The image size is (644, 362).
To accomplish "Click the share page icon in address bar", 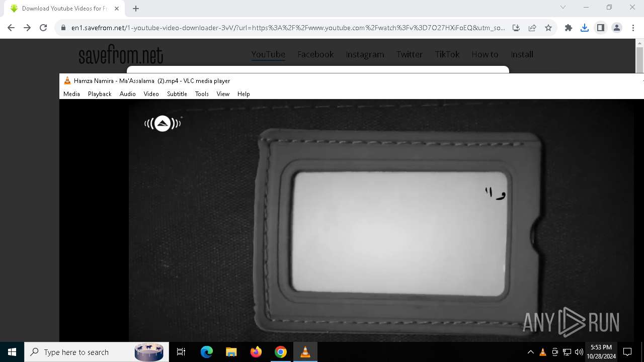I will tap(532, 28).
